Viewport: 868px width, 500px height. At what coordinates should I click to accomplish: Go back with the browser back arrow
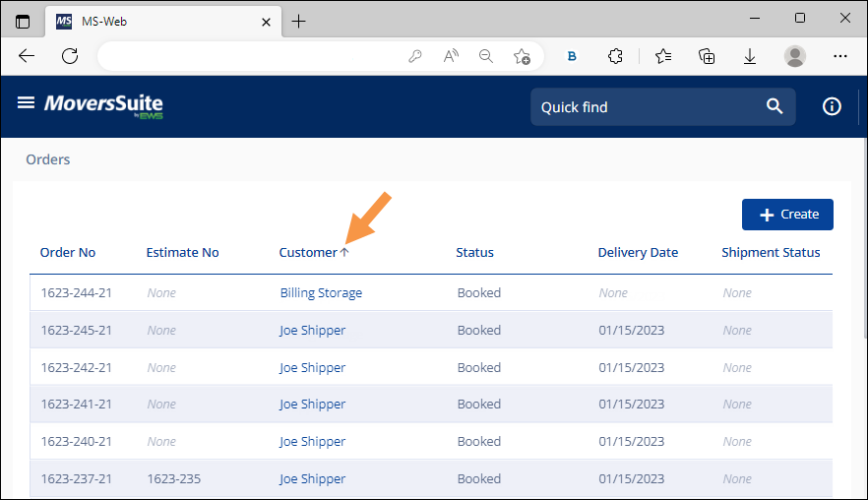(27, 56)
